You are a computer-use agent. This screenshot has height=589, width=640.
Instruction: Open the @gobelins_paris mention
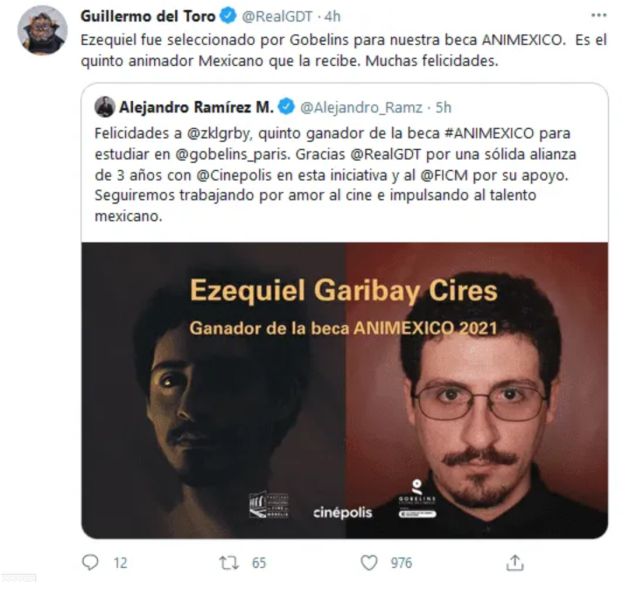point(233,155)
